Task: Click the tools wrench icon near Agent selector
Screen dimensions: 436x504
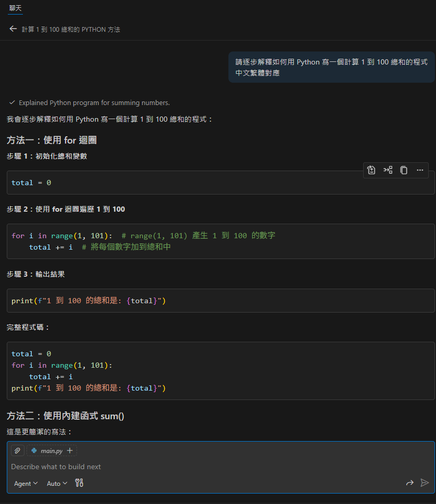Action: 79,483
